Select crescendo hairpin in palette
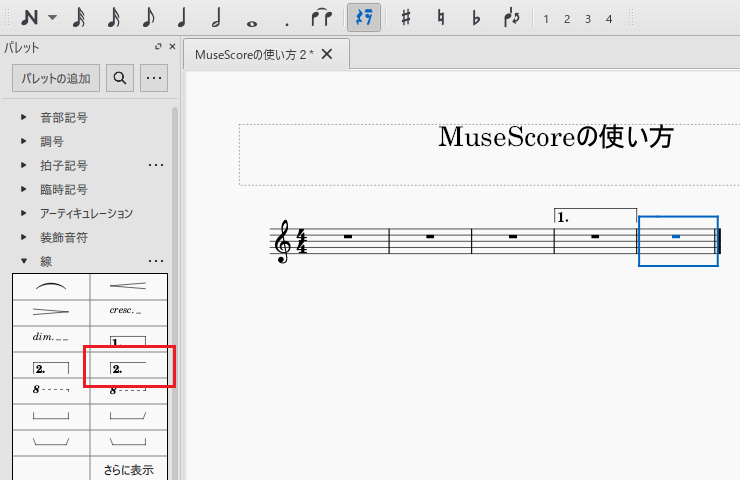Screen dimensions: 740x480 [x=128, y=286]
